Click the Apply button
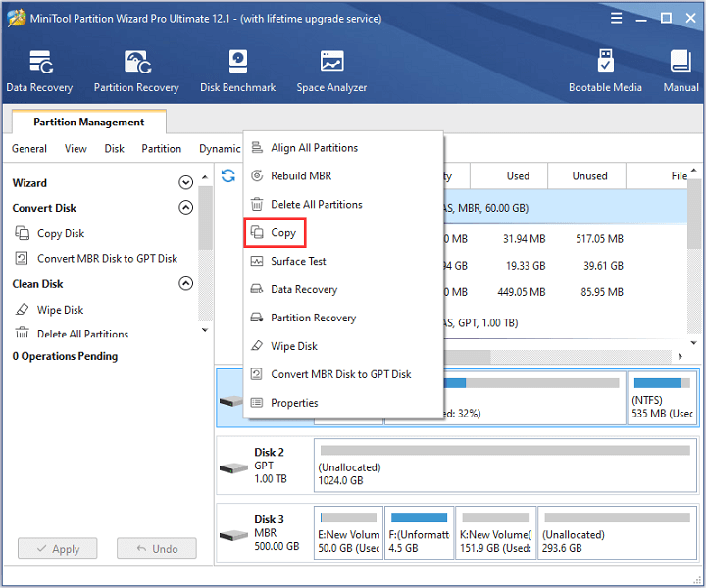This screenshot has height=588, width=706. point(58,549)
